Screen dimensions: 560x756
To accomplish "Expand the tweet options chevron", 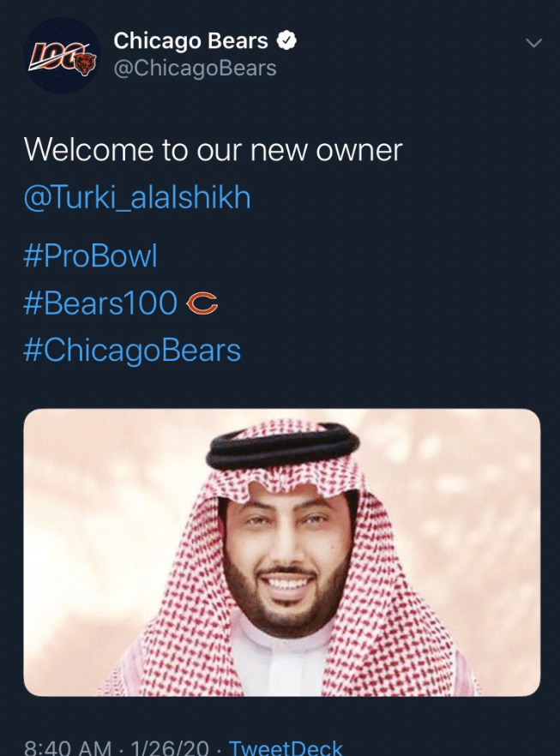I will pos(533,43).
